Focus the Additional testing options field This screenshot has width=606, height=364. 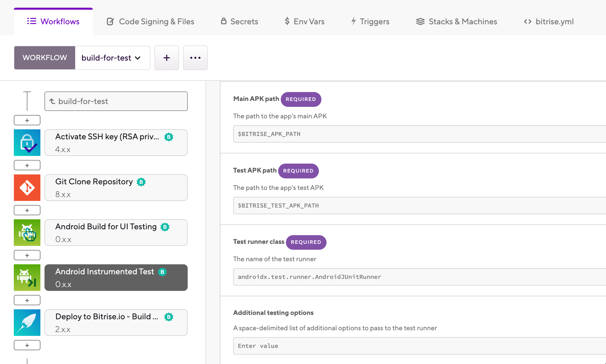419,346
